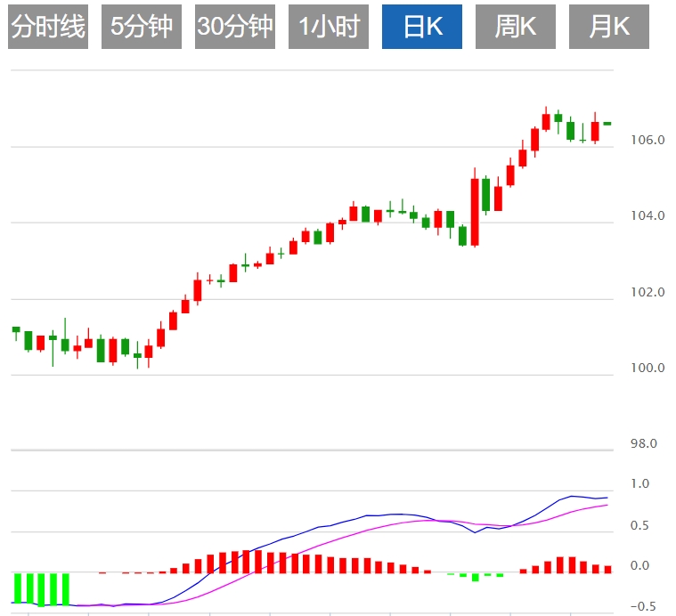676x616 pixels.
Task: Click the rightmost red MACD histogram bar
Action: (607, 569)
